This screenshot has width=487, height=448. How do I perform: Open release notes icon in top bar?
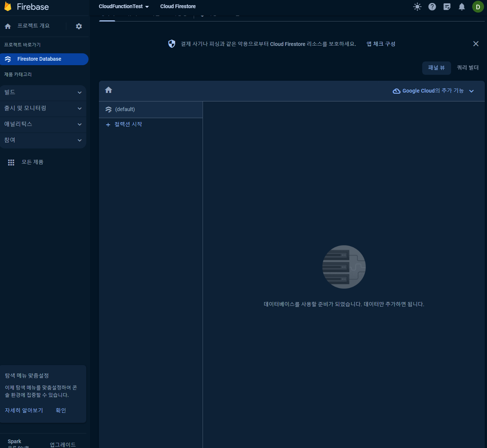pyautogui.click(x=447, y=7)
